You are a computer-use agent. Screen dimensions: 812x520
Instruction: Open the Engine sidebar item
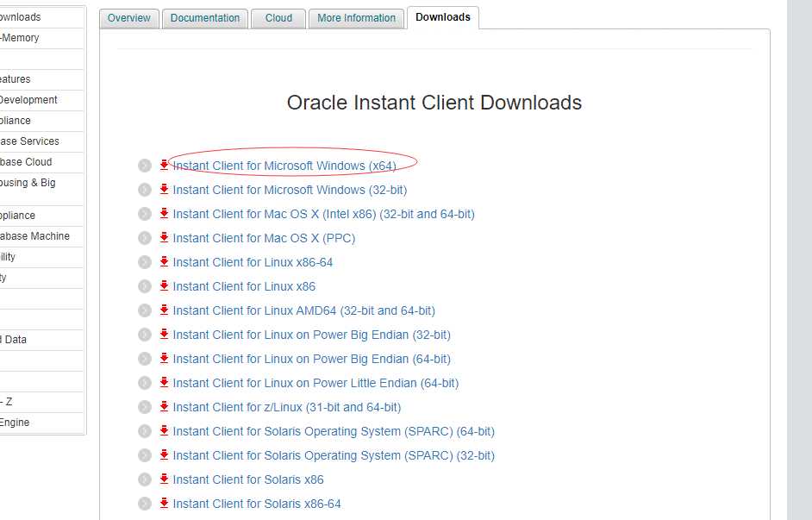point(41,423)
